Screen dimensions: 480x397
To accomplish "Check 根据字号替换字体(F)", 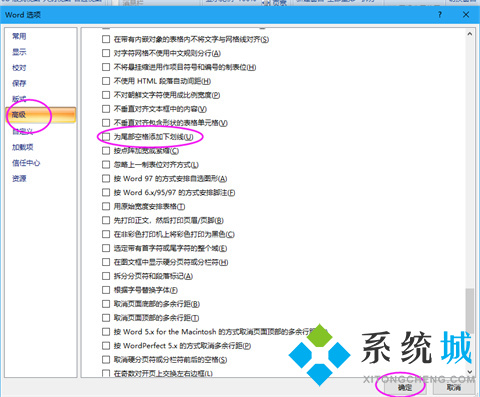I will tap(106, 290).
